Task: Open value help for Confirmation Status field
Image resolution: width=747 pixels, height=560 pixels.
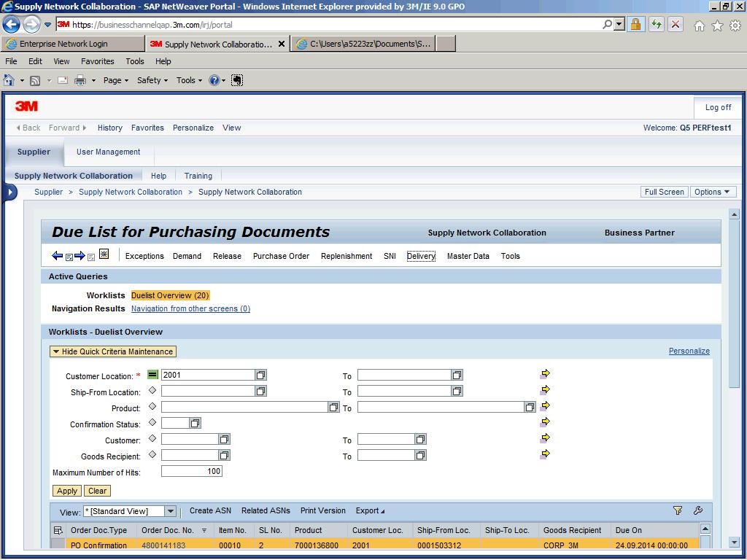Action: pyautogui.click(x=195, y=424)
